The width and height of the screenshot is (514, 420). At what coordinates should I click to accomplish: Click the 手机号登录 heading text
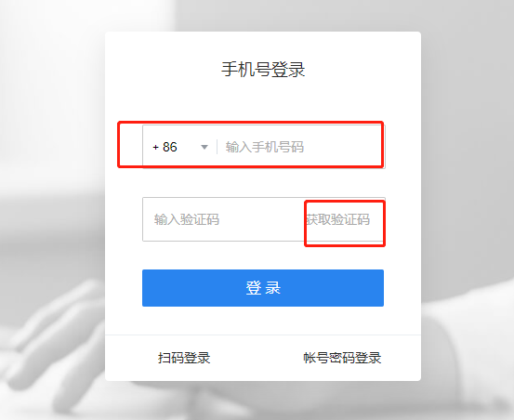pos(263,70)
